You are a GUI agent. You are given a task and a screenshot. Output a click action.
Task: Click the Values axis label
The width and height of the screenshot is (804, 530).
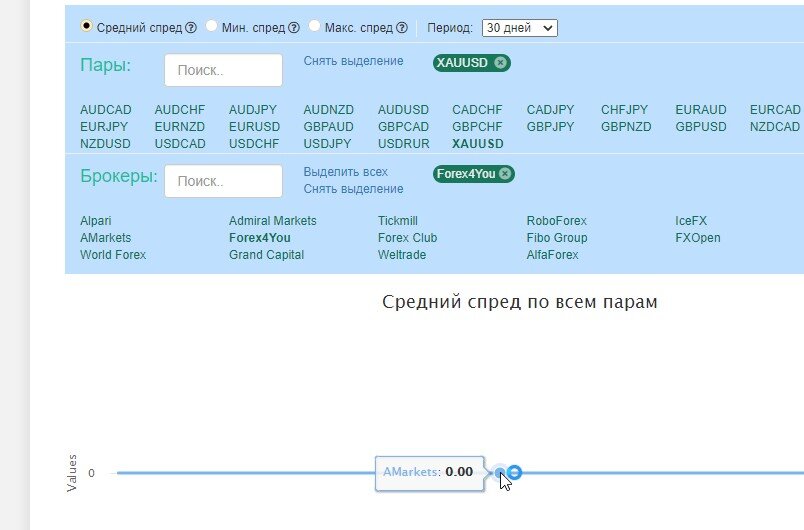pos(72,473)
